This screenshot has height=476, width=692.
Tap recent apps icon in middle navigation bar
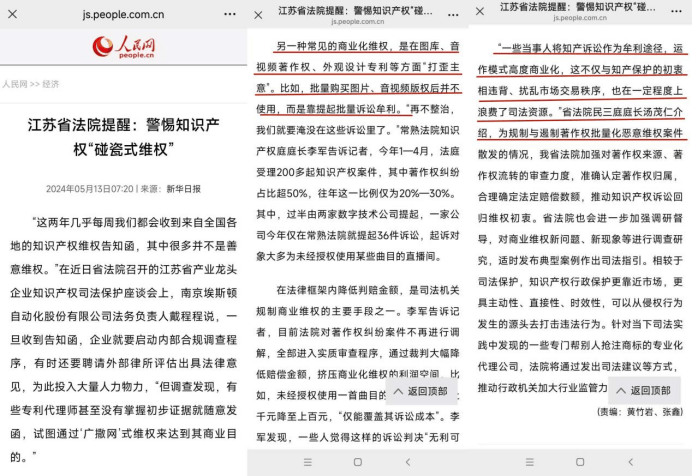pos(308,462)
